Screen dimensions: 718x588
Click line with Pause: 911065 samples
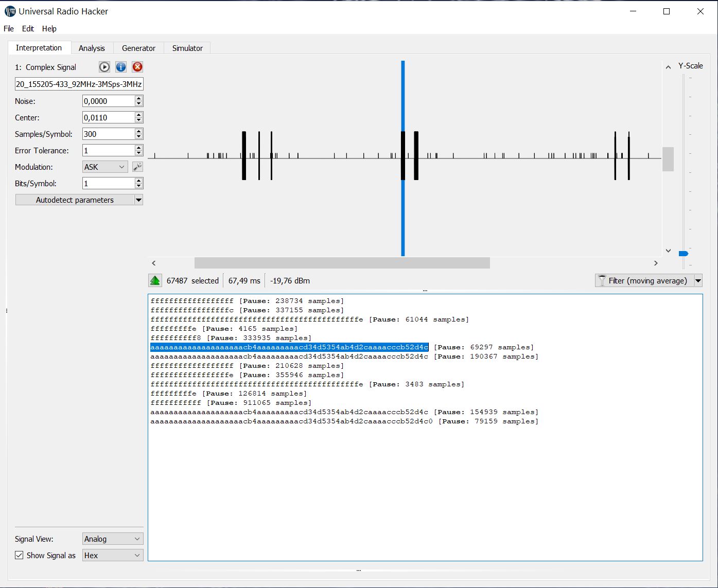(231, 403)
